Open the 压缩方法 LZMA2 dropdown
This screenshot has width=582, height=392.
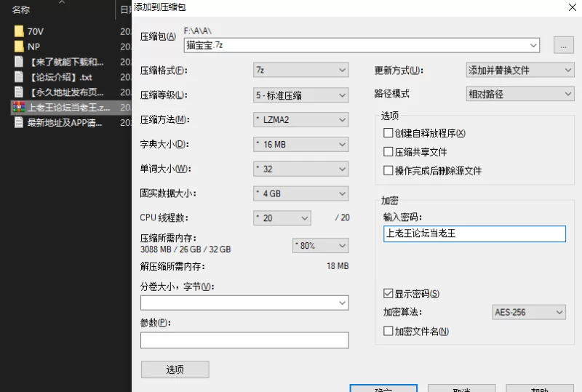[x=301, y=119]
